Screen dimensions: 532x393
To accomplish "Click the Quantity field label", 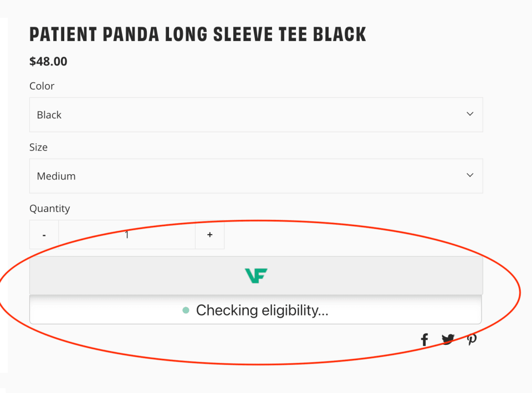I will (x=50, y=209).
